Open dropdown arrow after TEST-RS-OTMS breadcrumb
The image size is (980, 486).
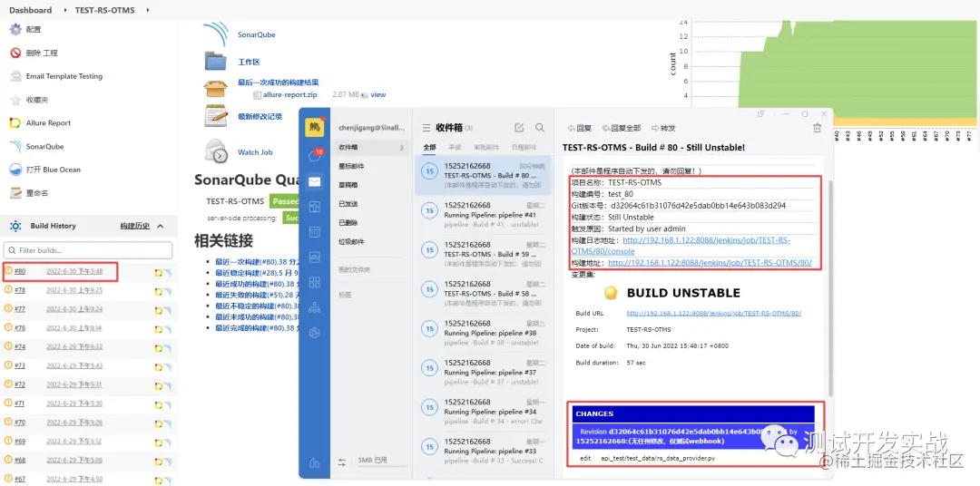pyautogui.click(x=148, y=10)
